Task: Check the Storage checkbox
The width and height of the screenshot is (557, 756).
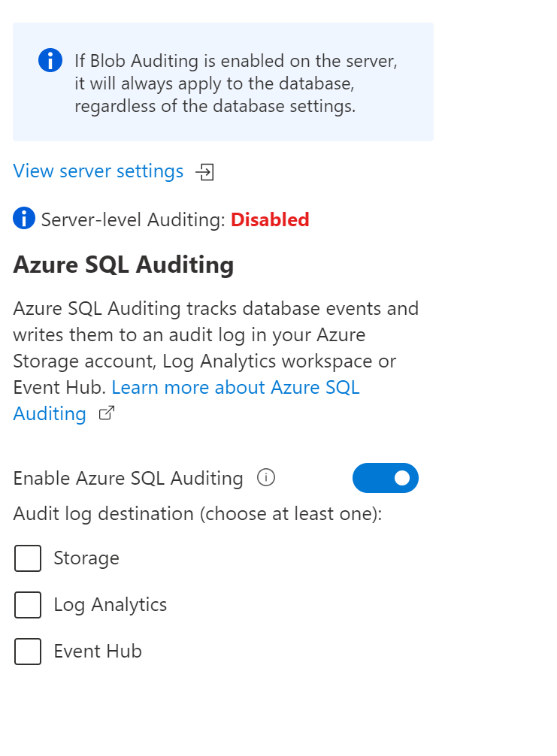Action: pos(28,558)
